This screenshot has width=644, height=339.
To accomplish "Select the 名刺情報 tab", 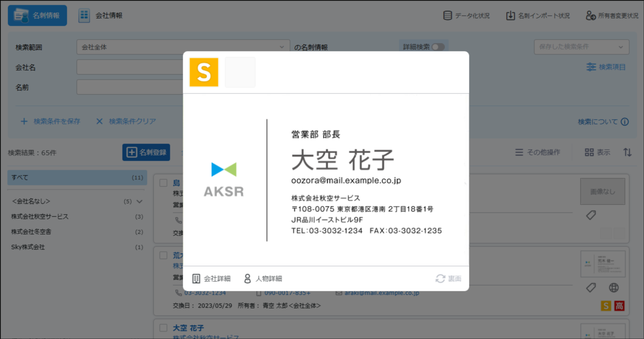I will tap(37, 16).
